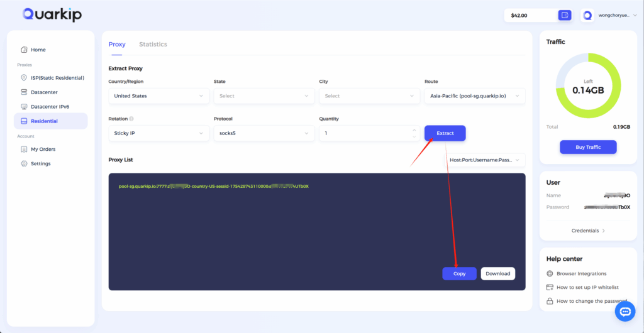This screenshot has height=333, width=644.
Task: Click the Rotation info icon
Action: click(131, 119)
